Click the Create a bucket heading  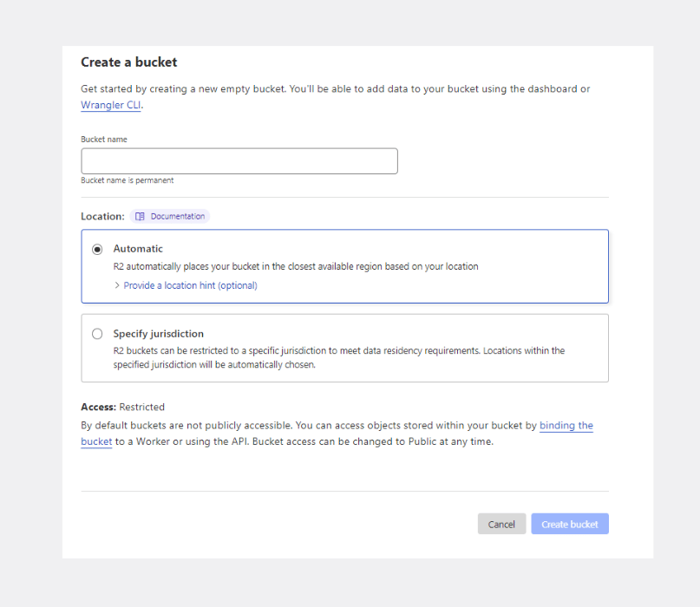tap(129, 62)
